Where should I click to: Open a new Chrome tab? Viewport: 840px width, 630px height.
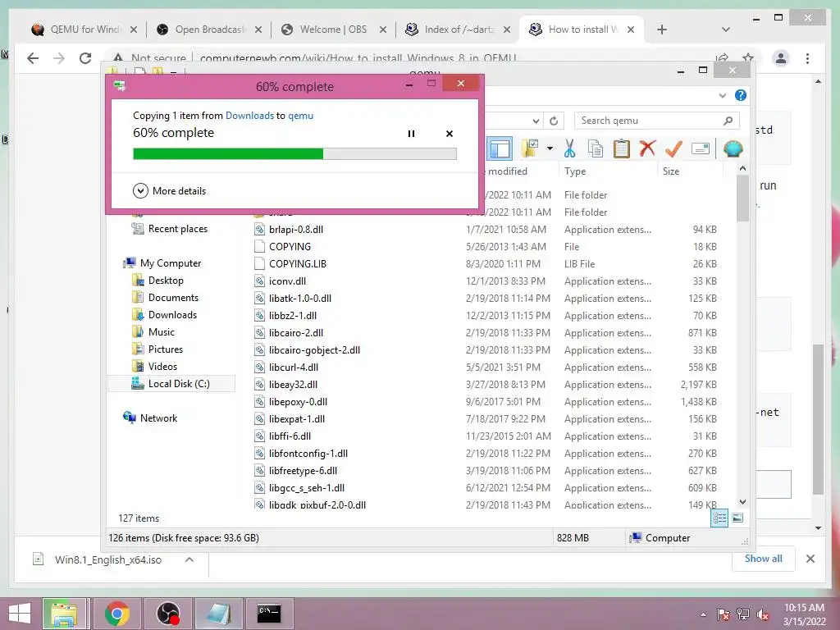(x=662, y=30)
